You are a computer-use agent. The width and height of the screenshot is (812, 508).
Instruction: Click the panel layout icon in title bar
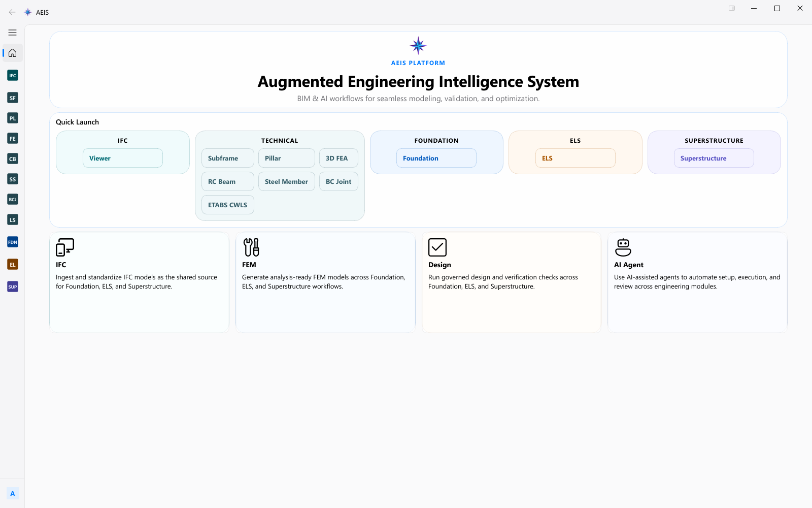(732, 8)
